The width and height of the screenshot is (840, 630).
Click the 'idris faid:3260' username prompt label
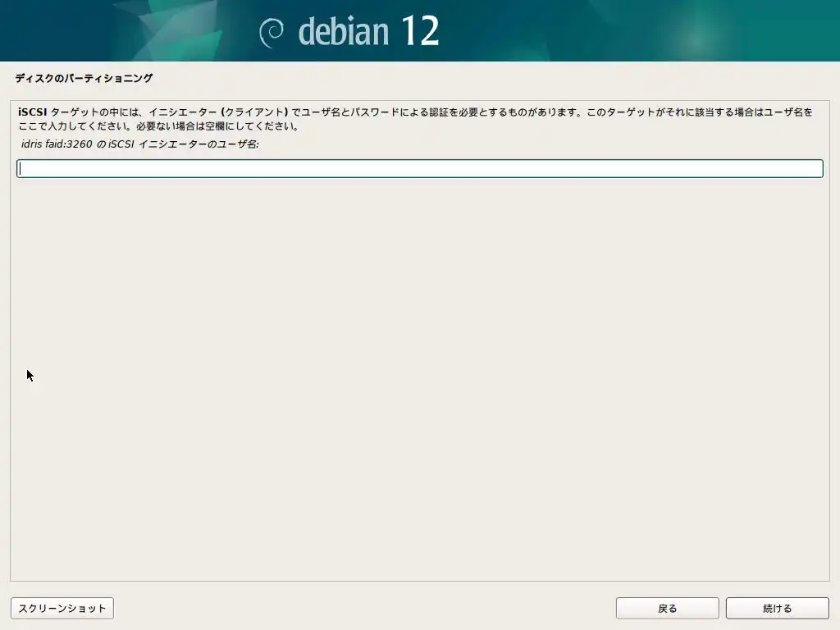coord(139,144)
